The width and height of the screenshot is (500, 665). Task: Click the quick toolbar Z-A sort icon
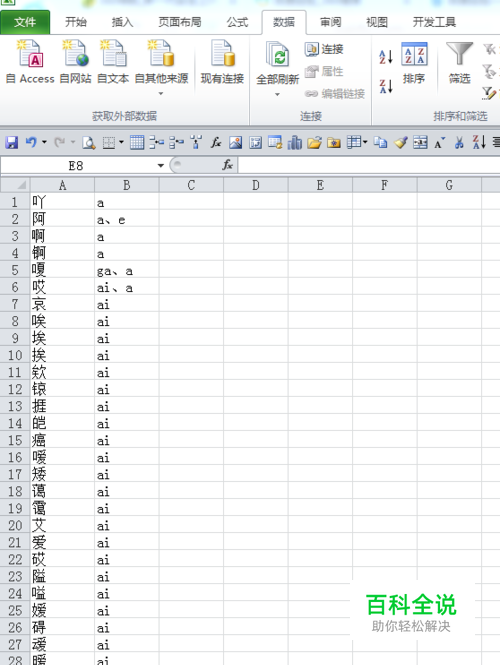[479, 142]
